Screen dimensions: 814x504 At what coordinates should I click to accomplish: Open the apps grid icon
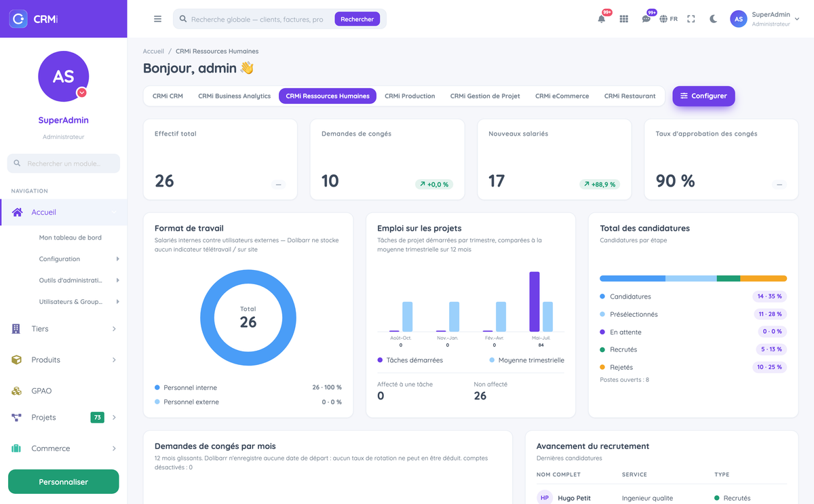(x=624, y=19)
